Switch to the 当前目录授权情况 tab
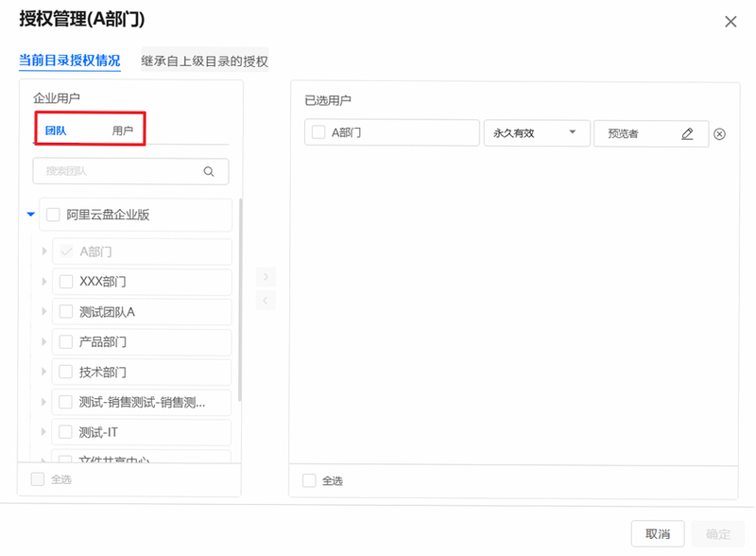The image size is (756, 556). [x=69, y=61]
